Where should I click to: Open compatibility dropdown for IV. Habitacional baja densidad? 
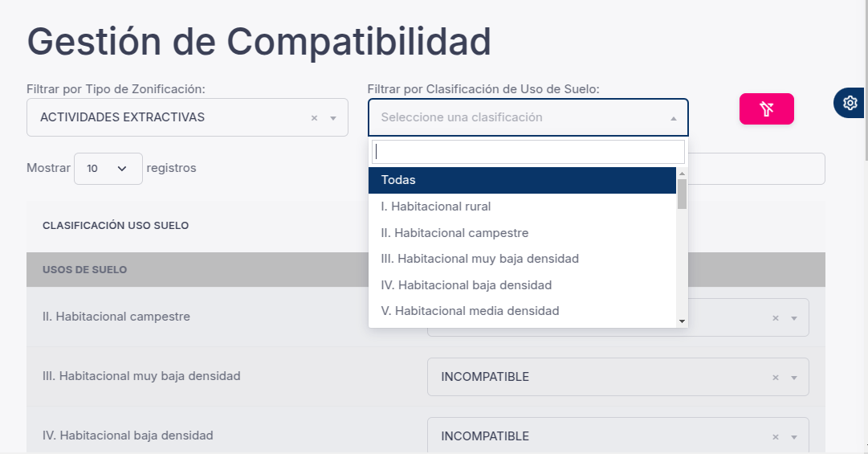tap(794, 437)
